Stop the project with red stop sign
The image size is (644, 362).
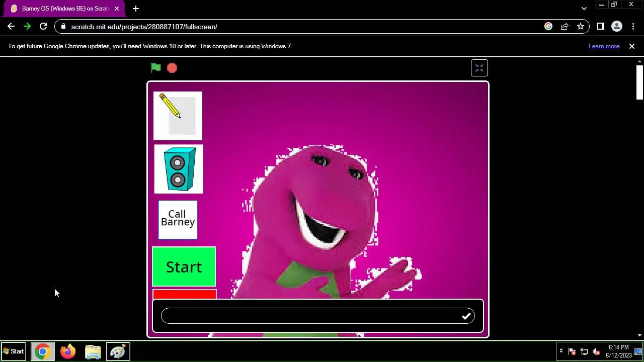[x=172, y=68]
